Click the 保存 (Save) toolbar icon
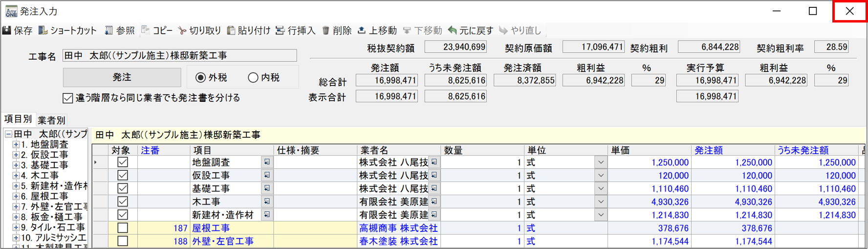This screenshot has width=868, height=249. pyautogui.click(x=7, y=30)
